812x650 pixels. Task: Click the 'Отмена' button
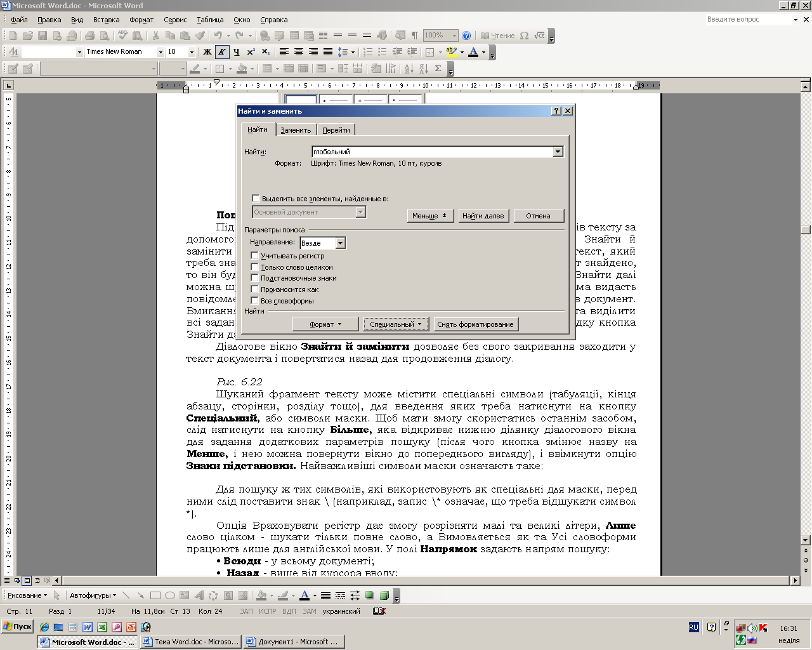[x=538, y=216]
